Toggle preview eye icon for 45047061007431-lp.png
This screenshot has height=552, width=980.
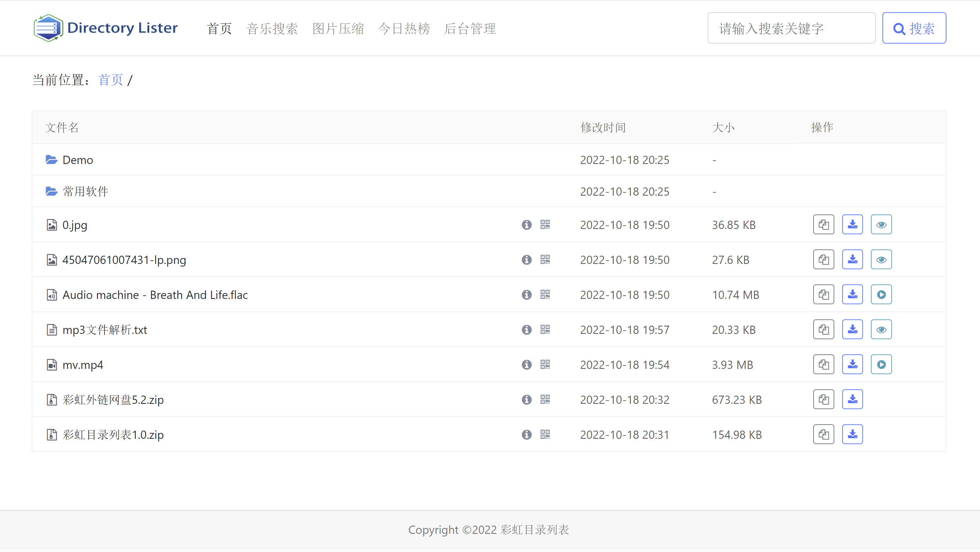pos(881,259)
